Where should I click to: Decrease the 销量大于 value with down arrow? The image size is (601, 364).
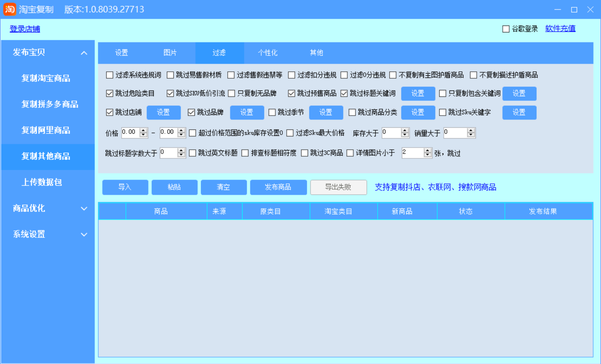[471, 135]
